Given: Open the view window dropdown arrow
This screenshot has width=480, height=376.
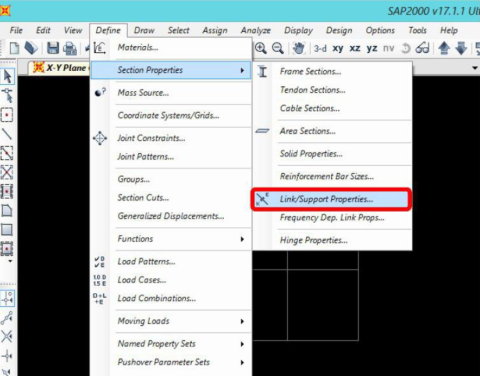Looking at the screenshot, I should 475,68.
